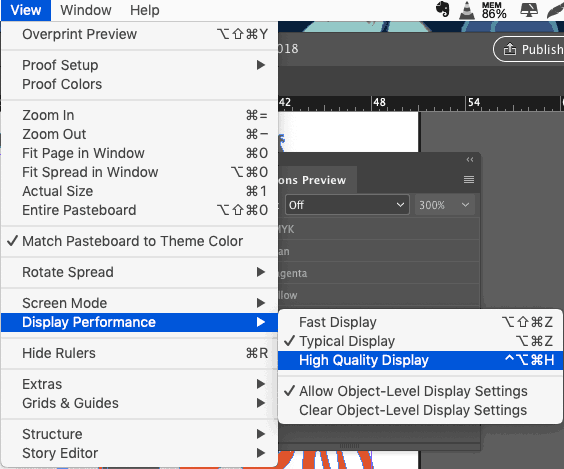Click the horizontal ruler at mark 48
The image size is (564, 469).
379,103
